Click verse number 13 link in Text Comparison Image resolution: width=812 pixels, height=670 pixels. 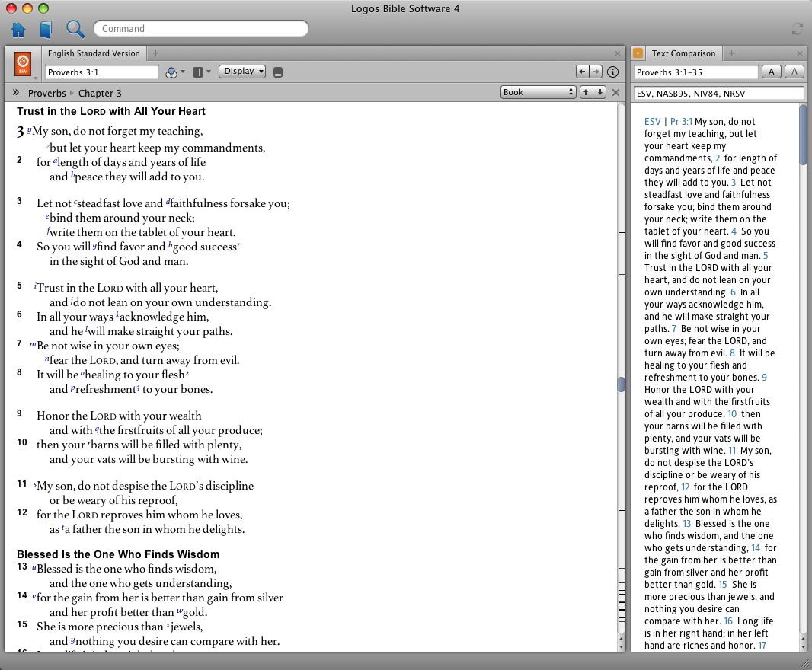(x=686, y=524)
